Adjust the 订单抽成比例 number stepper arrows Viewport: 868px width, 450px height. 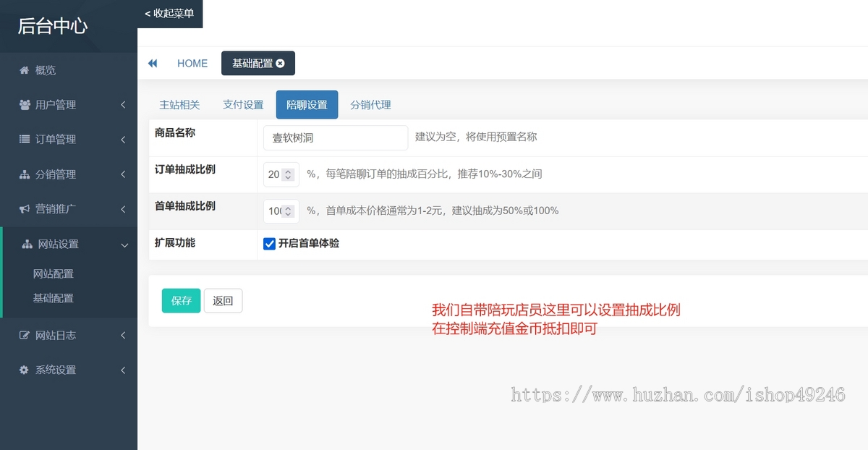point(288,174)
